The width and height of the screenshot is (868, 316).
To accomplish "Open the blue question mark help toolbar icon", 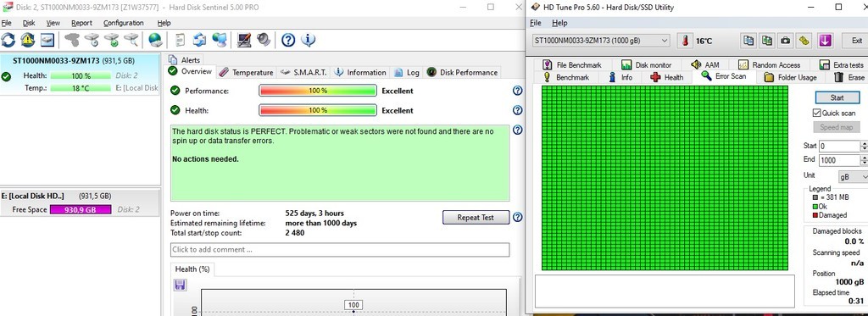I will [288, 40].
